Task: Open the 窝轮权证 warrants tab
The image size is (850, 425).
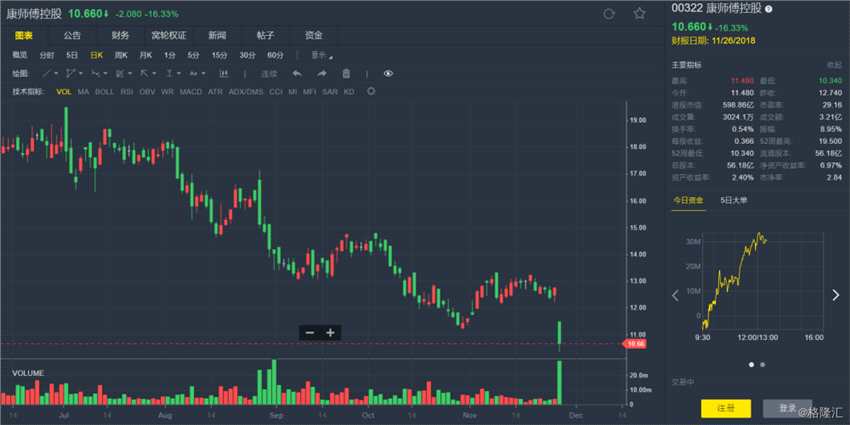Action: pos(169,36)
